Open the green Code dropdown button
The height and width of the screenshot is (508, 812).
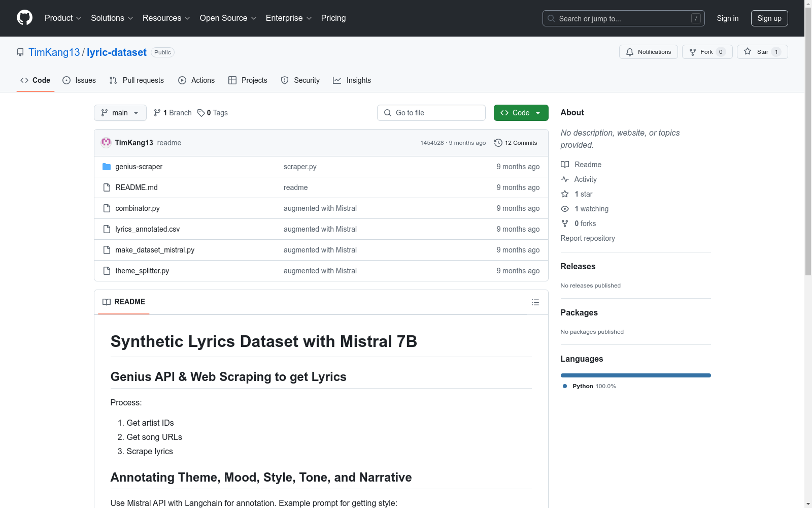521,113
